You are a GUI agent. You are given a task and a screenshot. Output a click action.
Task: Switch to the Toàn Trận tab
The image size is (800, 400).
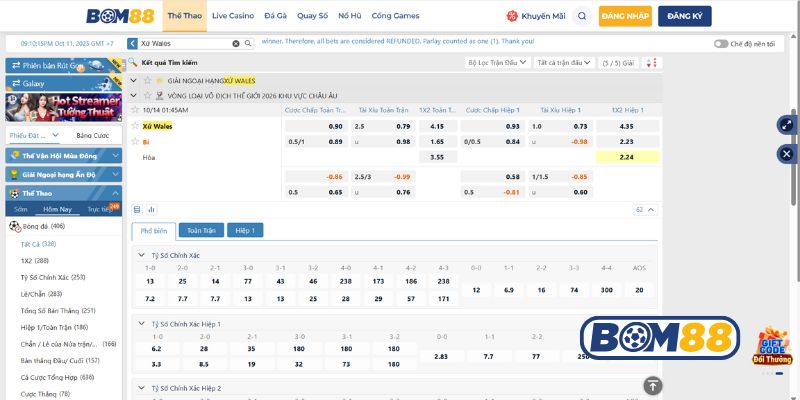pyautogui.click(x=201, y=230)
